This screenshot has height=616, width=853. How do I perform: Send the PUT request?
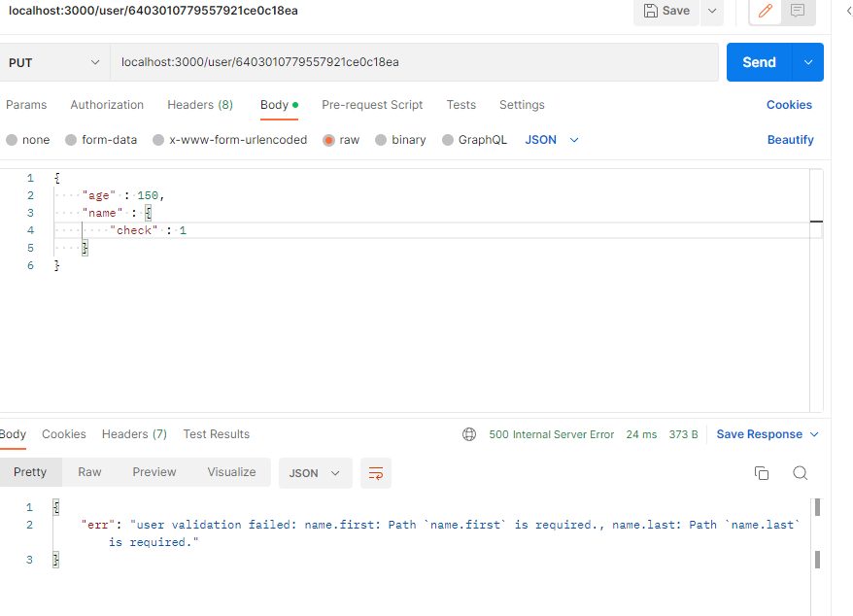click(760, 62)
